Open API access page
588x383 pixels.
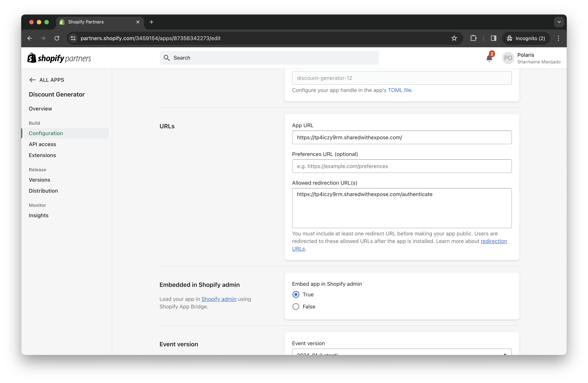pos(42,144)
